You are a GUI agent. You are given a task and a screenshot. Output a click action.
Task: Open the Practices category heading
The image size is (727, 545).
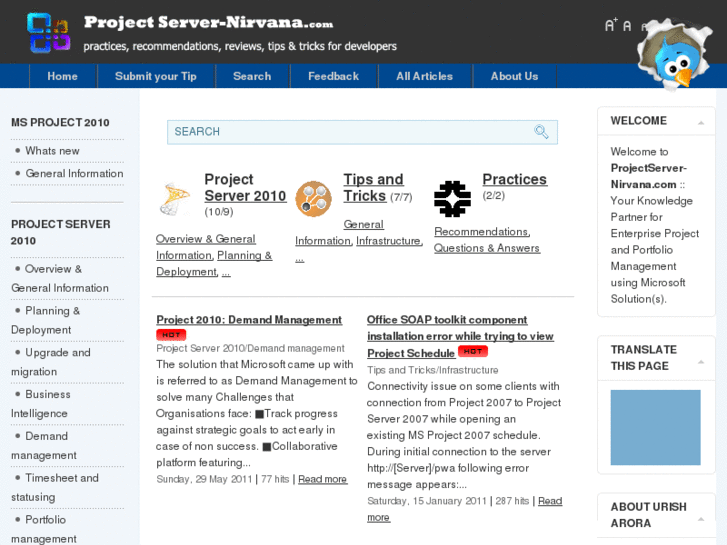point(515,179)
